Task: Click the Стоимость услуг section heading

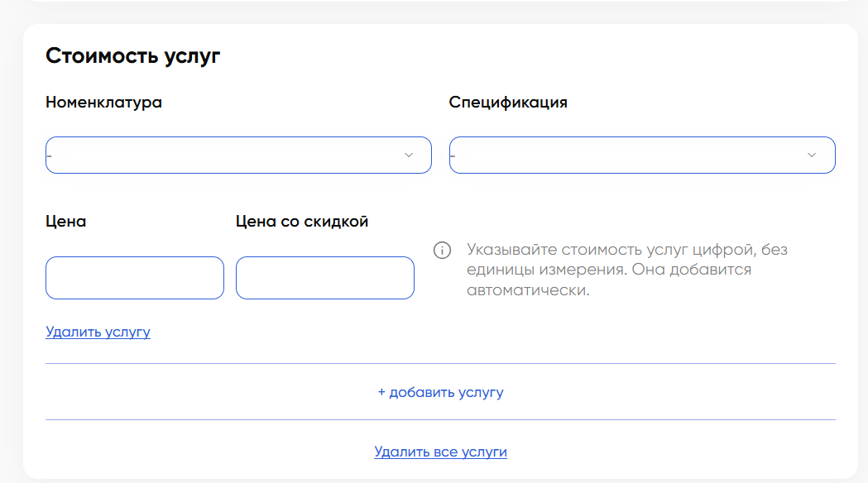Action: pos(132,55)
